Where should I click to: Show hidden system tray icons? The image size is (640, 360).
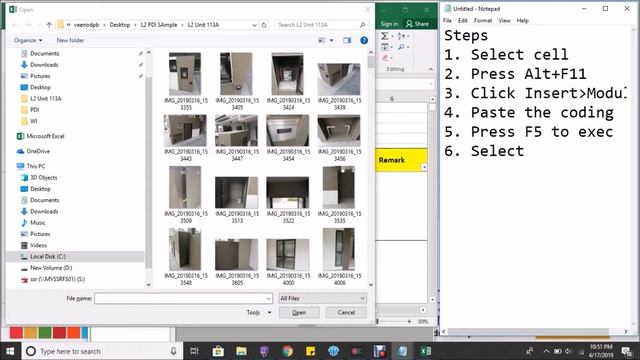pyautogui.click(x=546, y=351)
